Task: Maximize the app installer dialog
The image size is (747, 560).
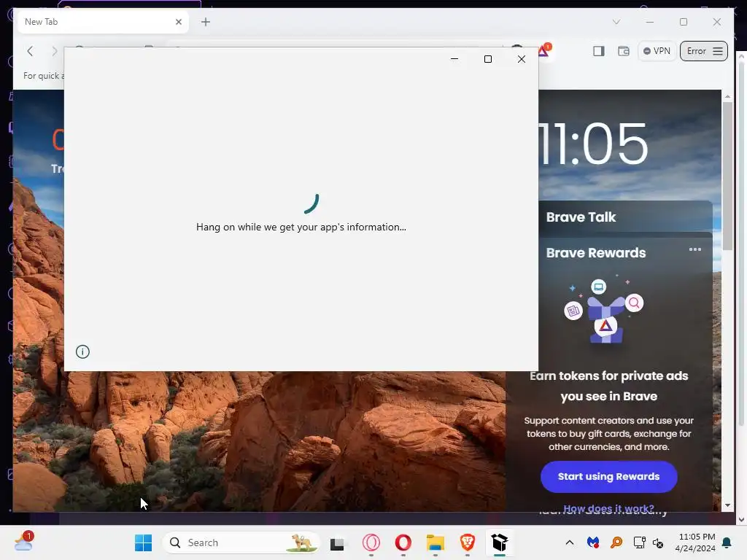Action: [x=488, y=59]
